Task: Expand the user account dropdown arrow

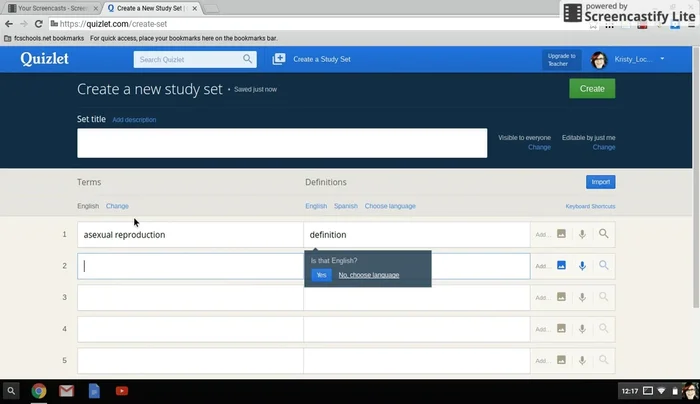Action: coord(662,60)
